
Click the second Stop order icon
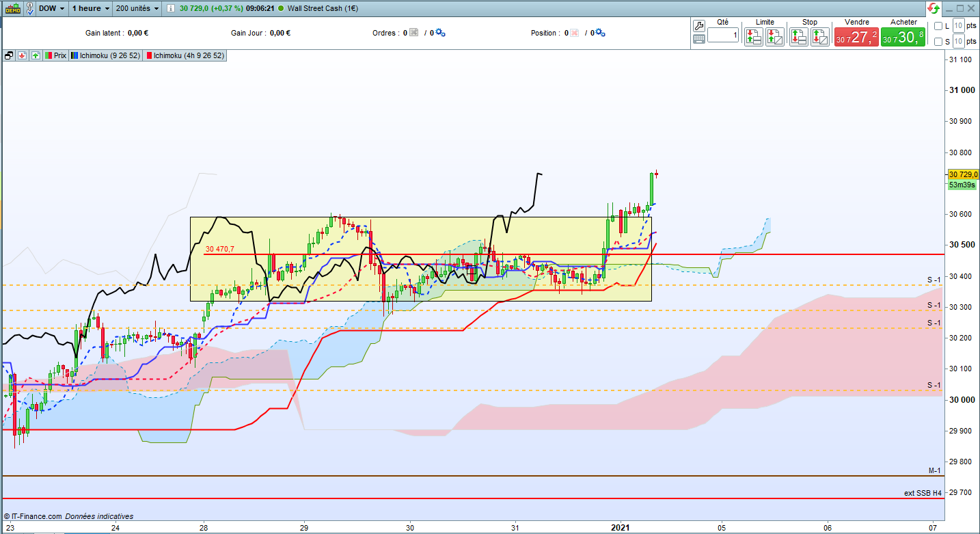(819, 37)
